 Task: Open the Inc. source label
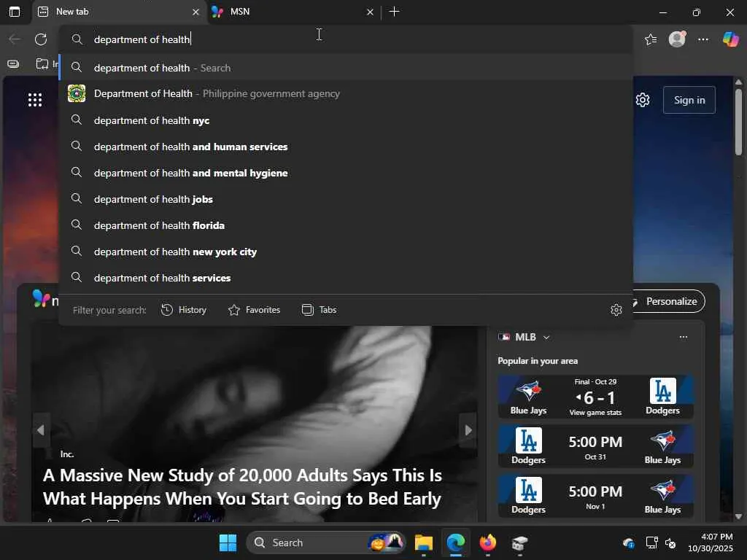(x=67, y=454)
